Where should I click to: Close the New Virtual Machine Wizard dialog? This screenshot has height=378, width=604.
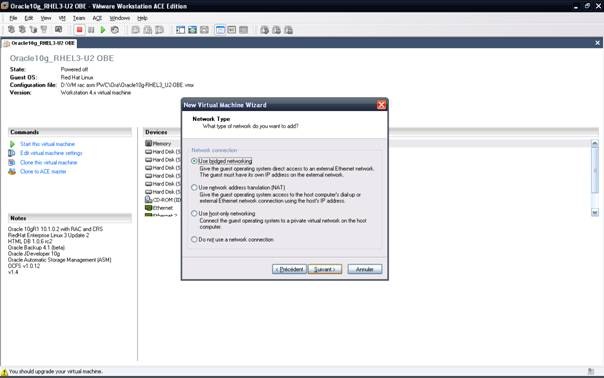pyautogui.click(x=381, y=105)
